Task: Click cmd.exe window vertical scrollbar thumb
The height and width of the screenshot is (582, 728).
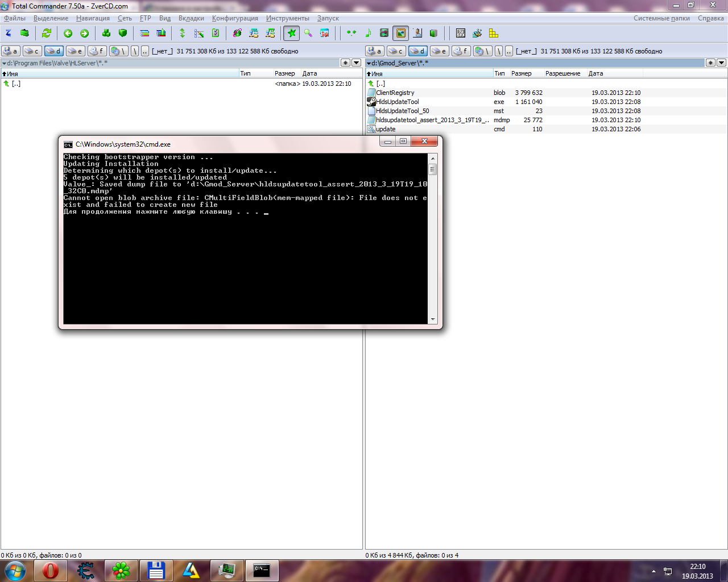Action: point(433,169)
